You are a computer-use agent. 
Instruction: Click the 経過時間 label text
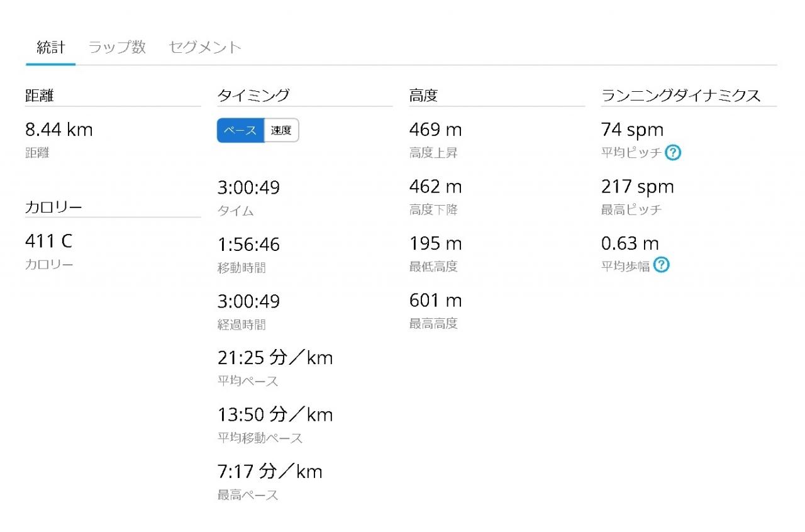[x=241, y=324]
